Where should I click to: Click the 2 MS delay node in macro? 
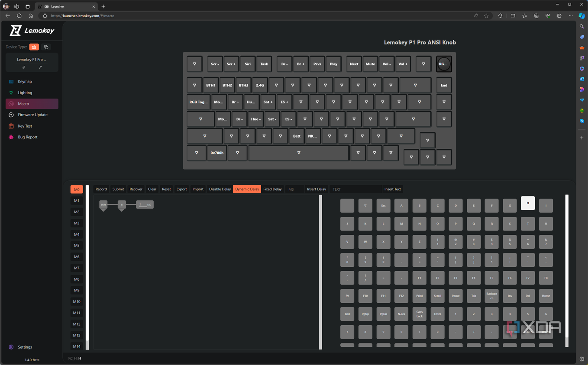[x=145, y=205]
